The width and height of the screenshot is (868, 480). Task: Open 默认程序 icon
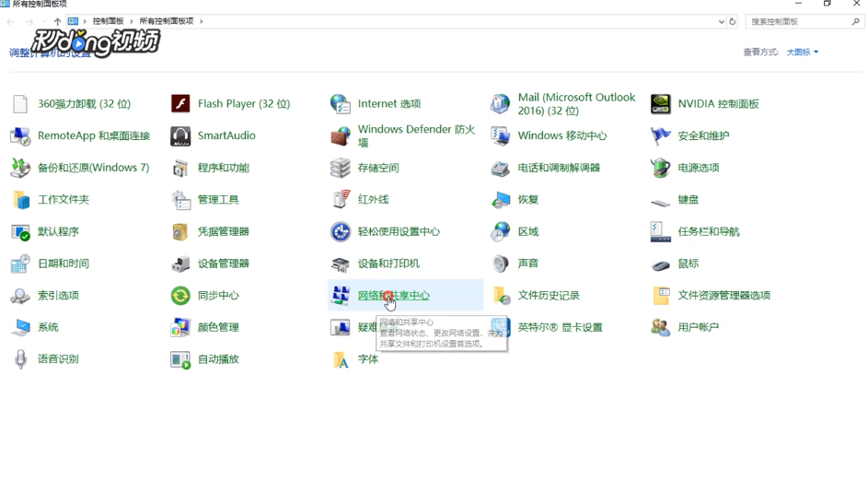[20, 231]
